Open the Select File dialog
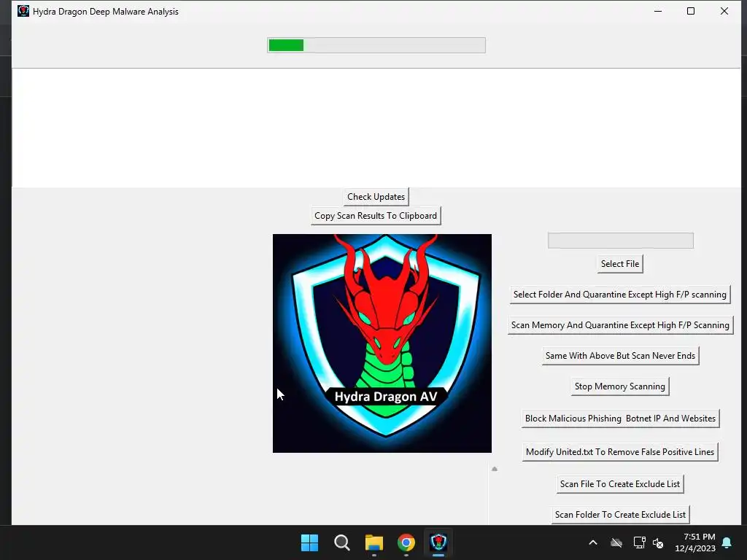The height and width of the screenshot is (560, 747). 620,264
